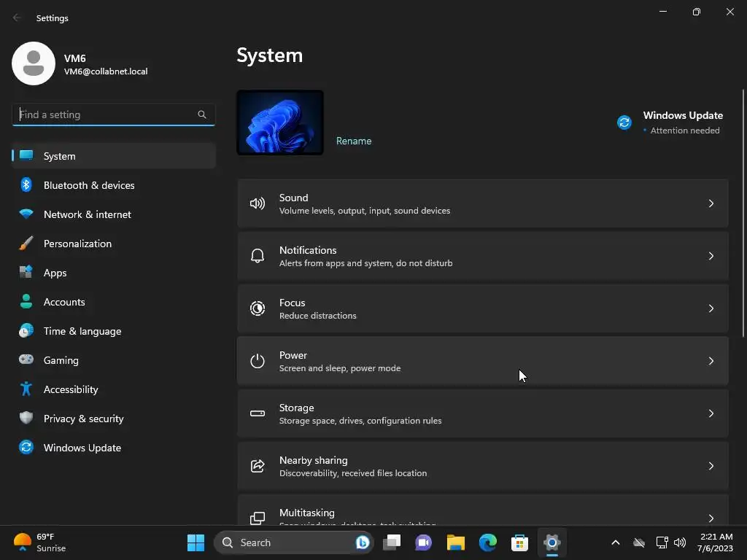This screenshot has width=747, height=560.
Task: Click 'VM6@collabnet.local' email text
Action: (106, 71)
